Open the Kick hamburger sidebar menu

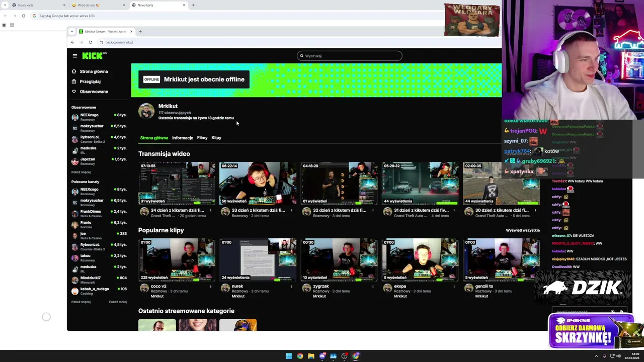(x=74, y=56)
